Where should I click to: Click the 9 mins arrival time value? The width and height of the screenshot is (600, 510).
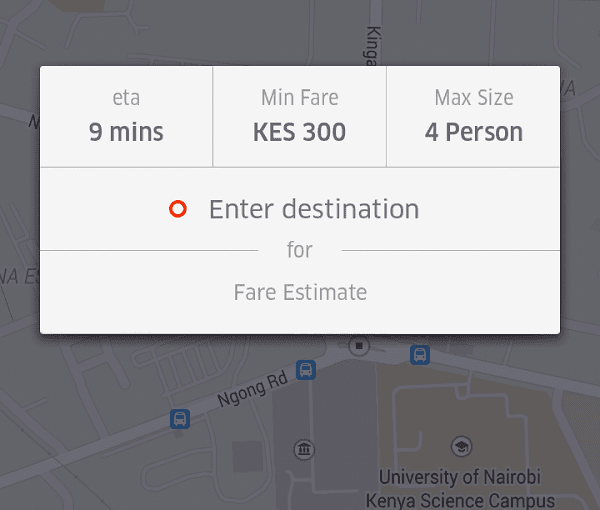(126, 132)
